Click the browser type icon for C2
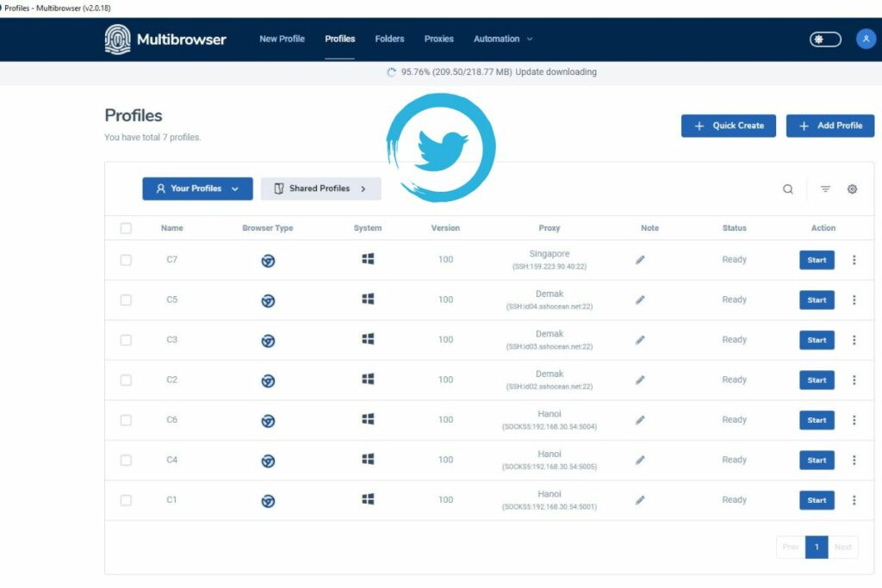 [269, 381]
